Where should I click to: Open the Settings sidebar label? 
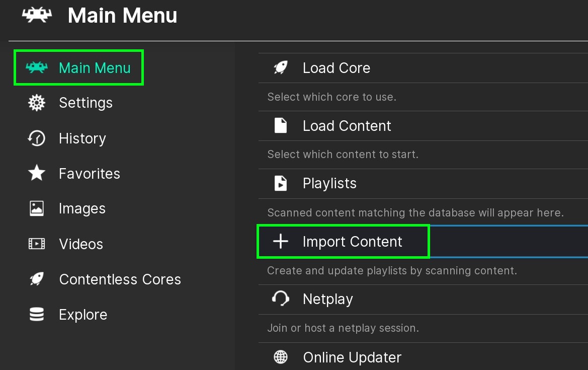[x=86, y=103]
